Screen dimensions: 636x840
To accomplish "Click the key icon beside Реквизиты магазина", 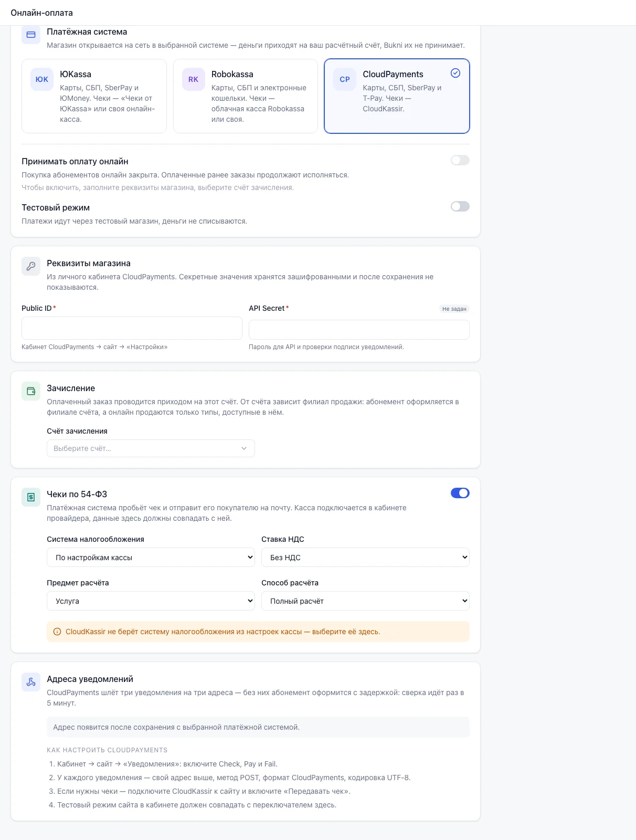I will point(31,266).
